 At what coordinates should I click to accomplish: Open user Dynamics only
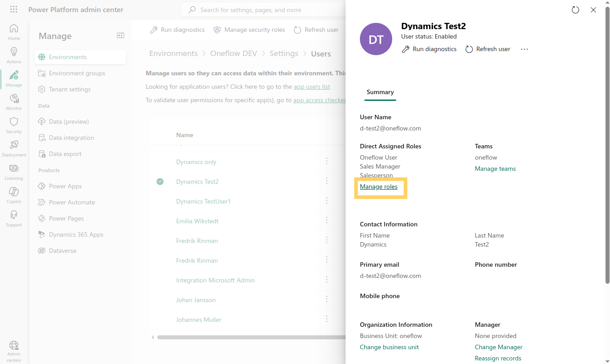point(196,162)
